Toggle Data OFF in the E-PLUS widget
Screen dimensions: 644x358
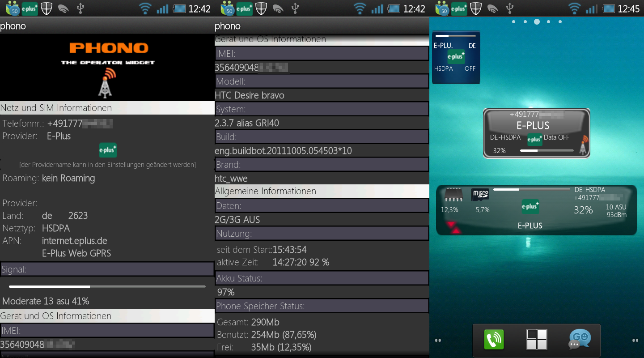(556, 138)
